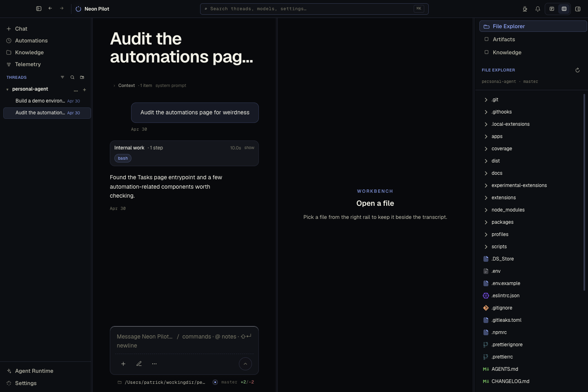The width and height of the screenshot is (588, 392).
Task: Click the Neon Pilot logo spinner
Action: click(x=78, y=9)
